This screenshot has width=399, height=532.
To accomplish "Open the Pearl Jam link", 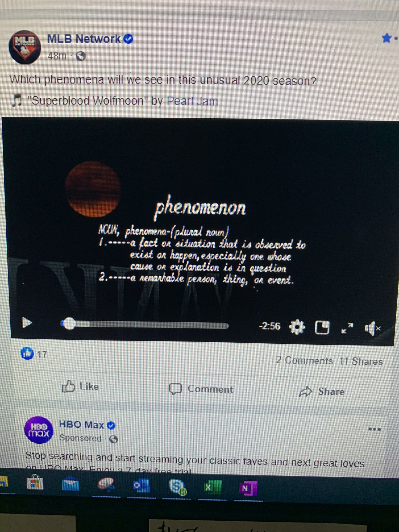I will point(192,101).
